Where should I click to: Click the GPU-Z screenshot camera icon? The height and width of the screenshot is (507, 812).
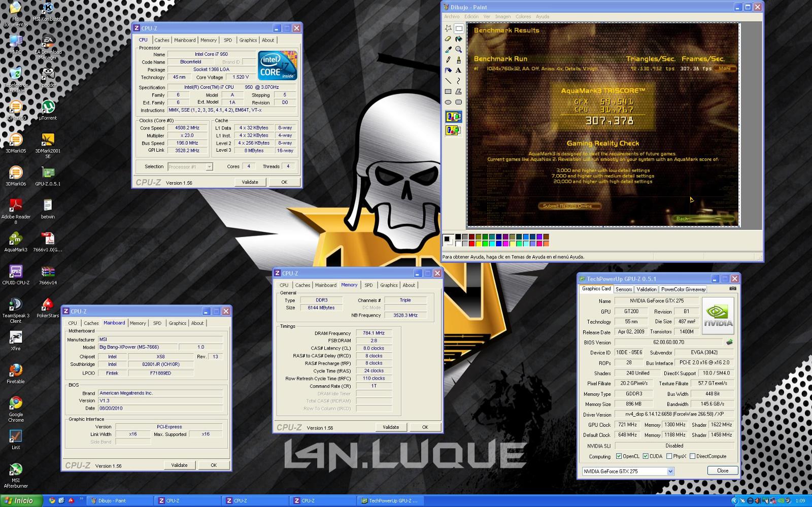(x=732, y=289)
